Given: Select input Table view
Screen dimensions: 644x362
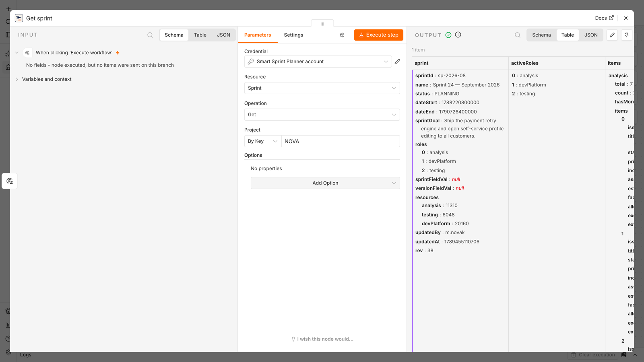Looking at the screenshot, I should pyautogui.click(x=200, y=35).
